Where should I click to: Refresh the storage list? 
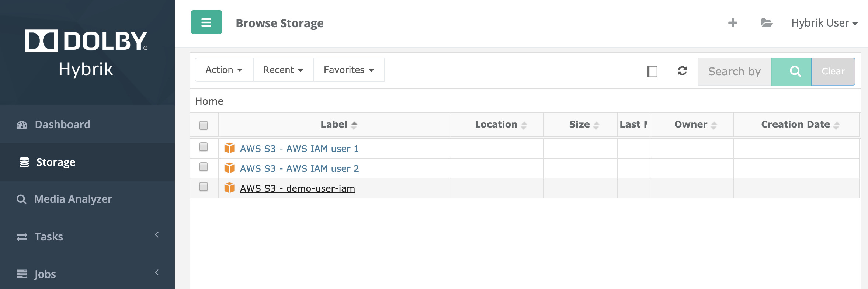pos(682,71)
